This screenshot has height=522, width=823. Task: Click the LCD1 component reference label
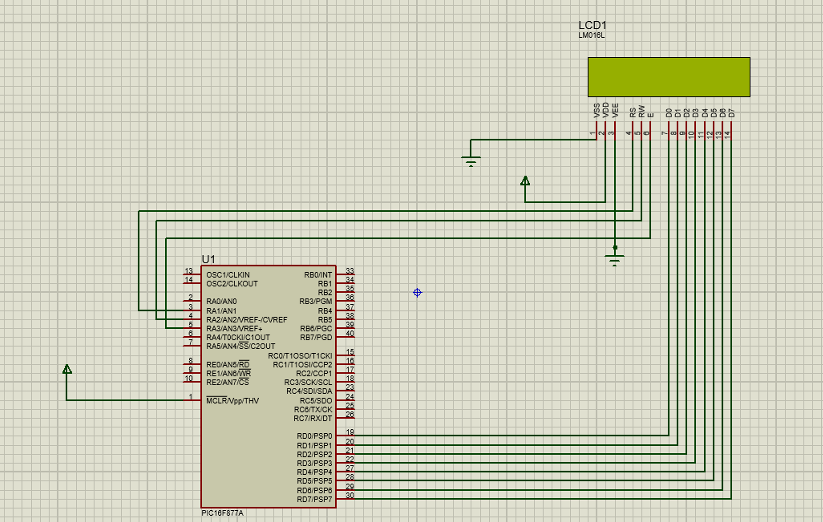pos(593,25)
